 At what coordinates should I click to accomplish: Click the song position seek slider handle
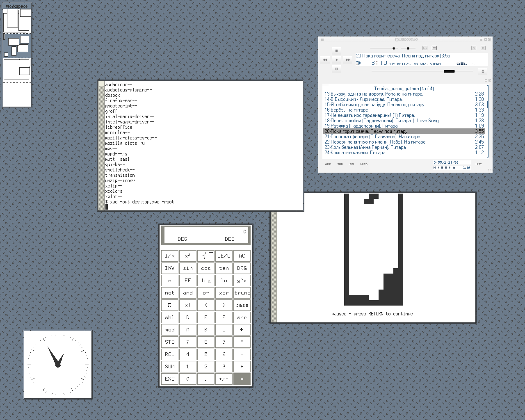tap(449, 71)
